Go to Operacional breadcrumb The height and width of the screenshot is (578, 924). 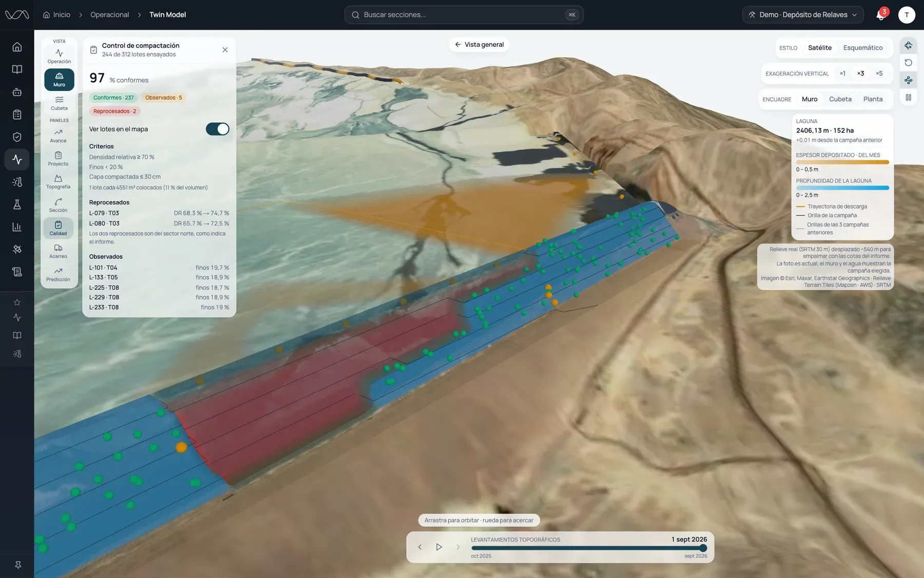click(x=110, y=15)
